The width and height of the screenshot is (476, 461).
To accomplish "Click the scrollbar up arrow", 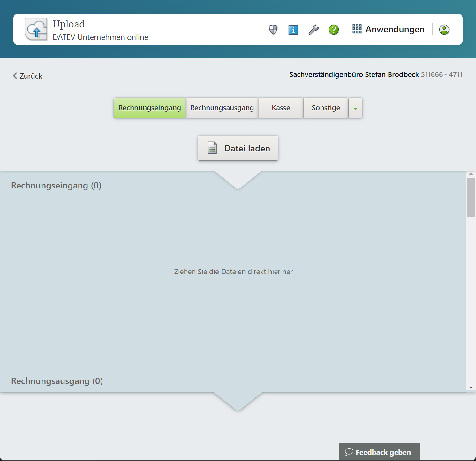I will tap(471, 174).
